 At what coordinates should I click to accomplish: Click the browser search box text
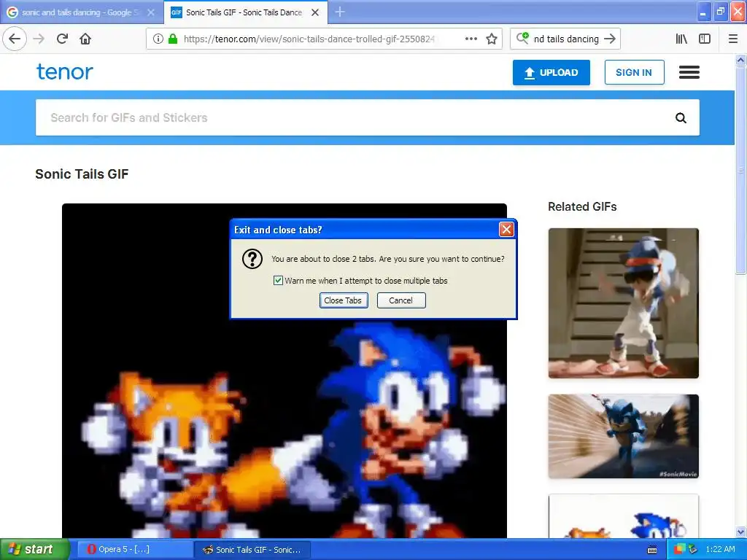tap(566, 39)
